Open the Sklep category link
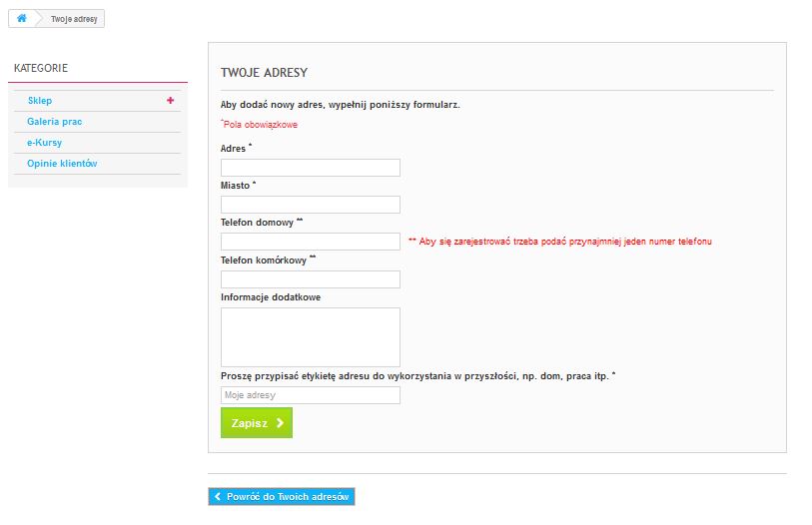This screenshot has width=812, height=525. (40, 101)
